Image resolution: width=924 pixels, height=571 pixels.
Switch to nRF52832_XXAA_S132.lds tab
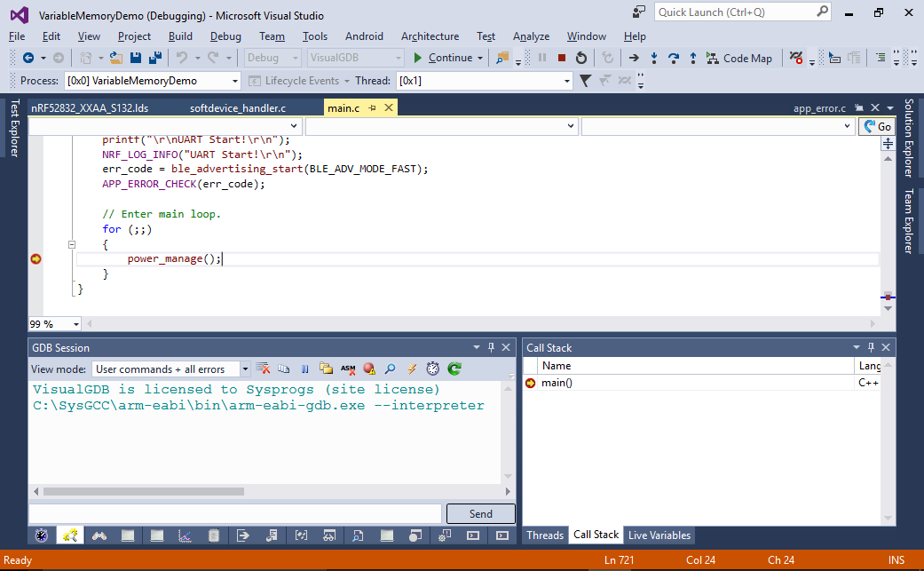coord(90,107)
